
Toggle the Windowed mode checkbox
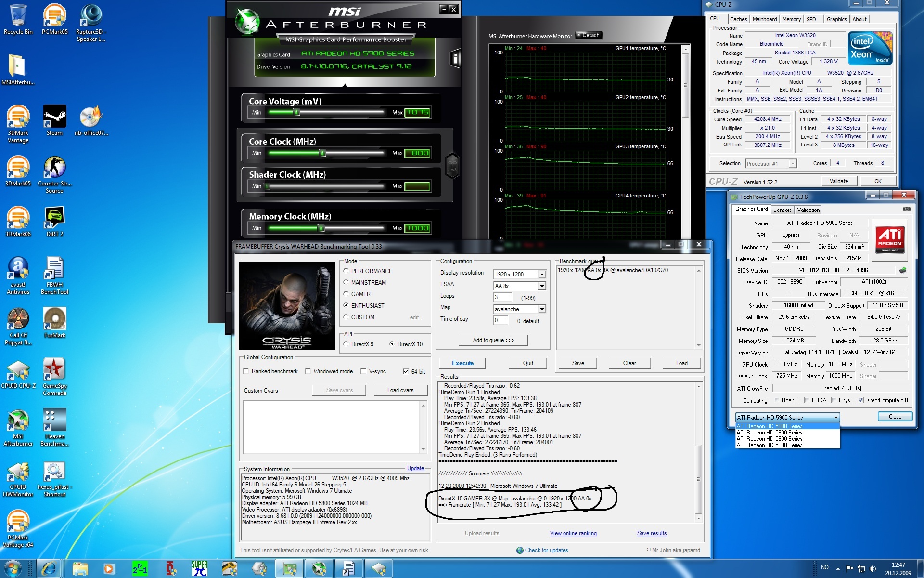click(308, 371)
